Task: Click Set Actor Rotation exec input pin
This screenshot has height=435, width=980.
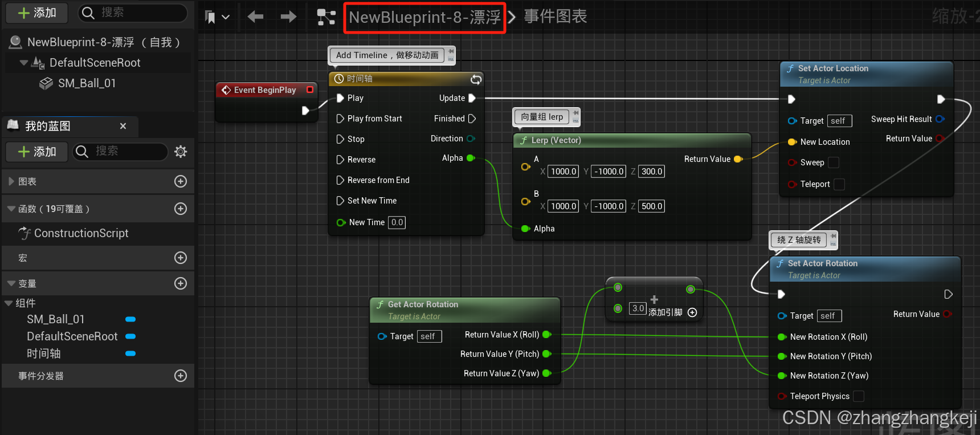Action: click(x=781, y=294)
